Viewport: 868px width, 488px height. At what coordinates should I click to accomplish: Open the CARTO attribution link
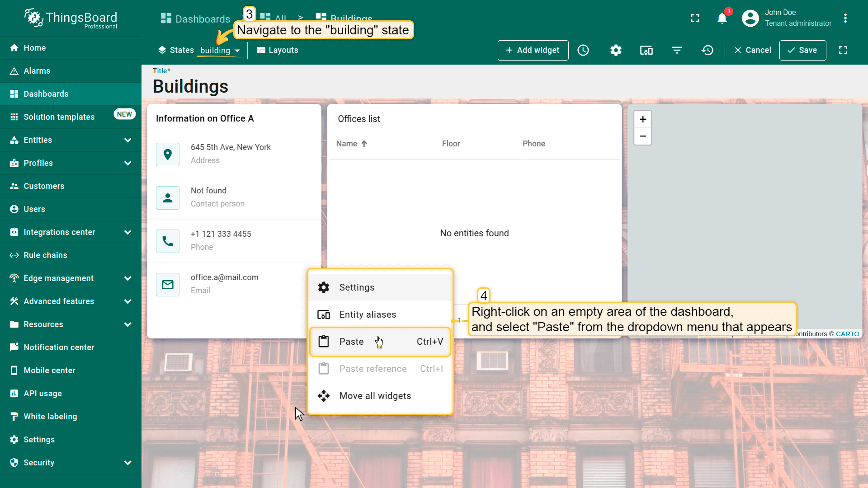click(847, 334)
